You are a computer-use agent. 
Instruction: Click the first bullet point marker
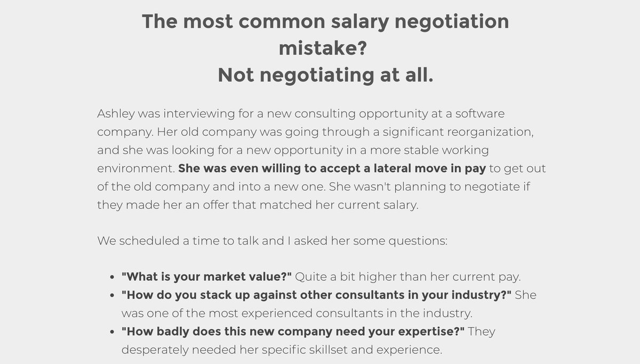point(112,278)
